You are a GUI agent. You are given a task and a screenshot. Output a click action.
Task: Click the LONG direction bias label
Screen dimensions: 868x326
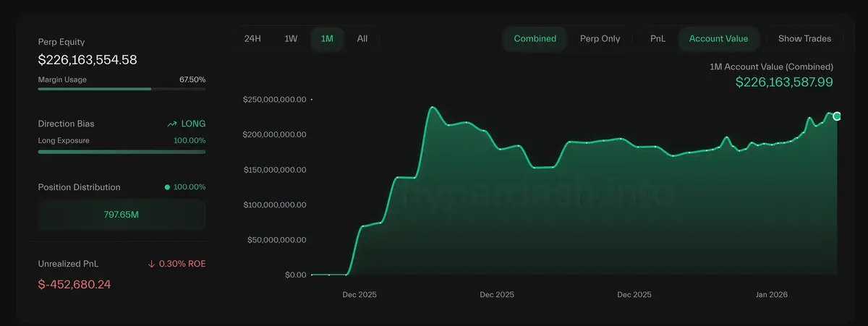(x=193, y=124)
